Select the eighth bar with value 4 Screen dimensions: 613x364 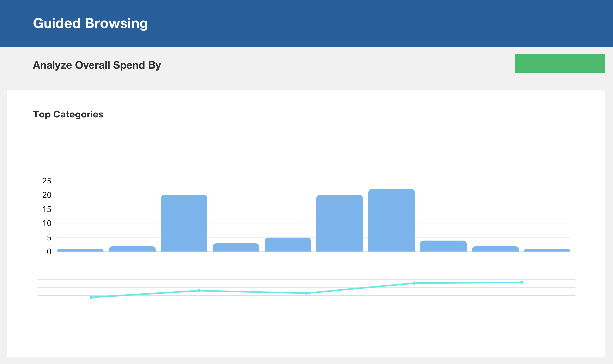443,246
